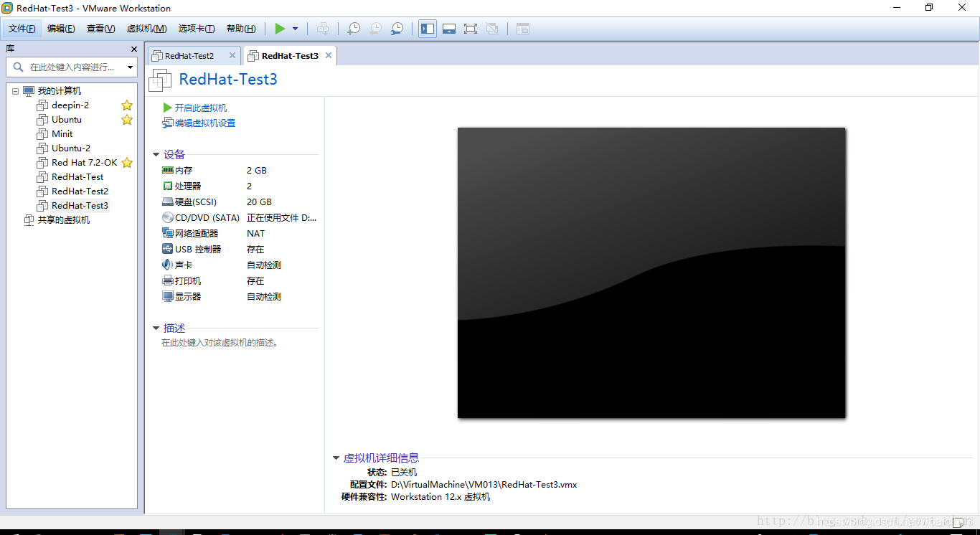Enter Unity mode
This screenshot has height=535, width=980.
pos(493,29)
